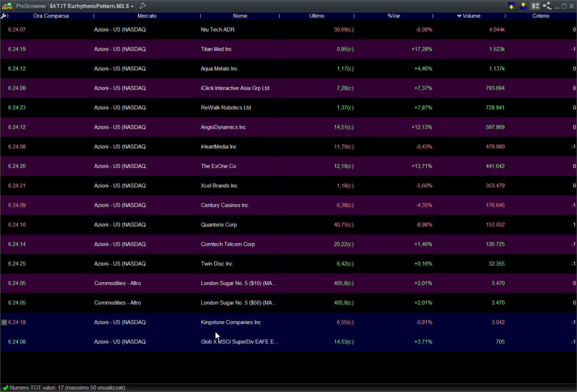Select Xcel Brands Inc
The height and width of the screenshot is (392, 577).
[219, 186]
